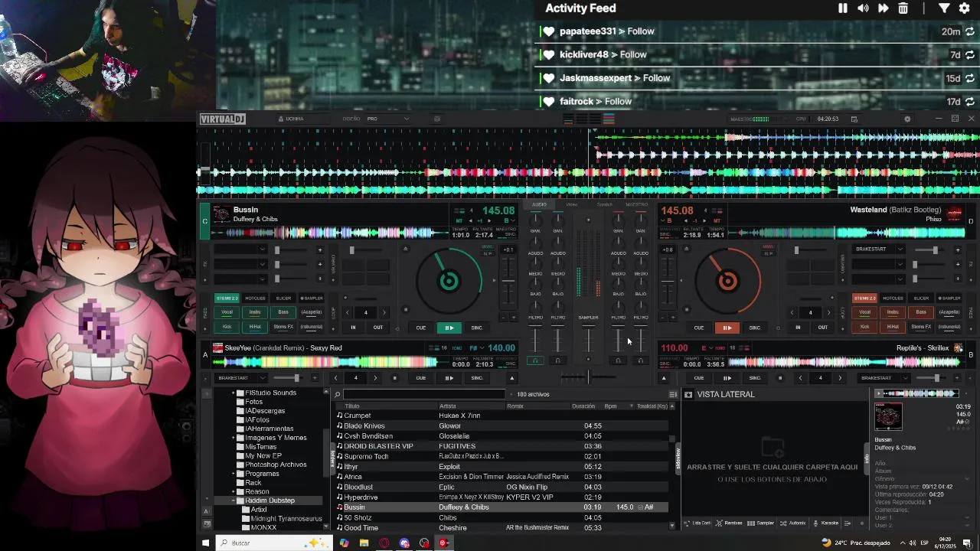The height and width of the screenshot is (551, 980).
Task: Replay the papateee331 follow alert
Action: pyautogui.click(x=970, y=31)
